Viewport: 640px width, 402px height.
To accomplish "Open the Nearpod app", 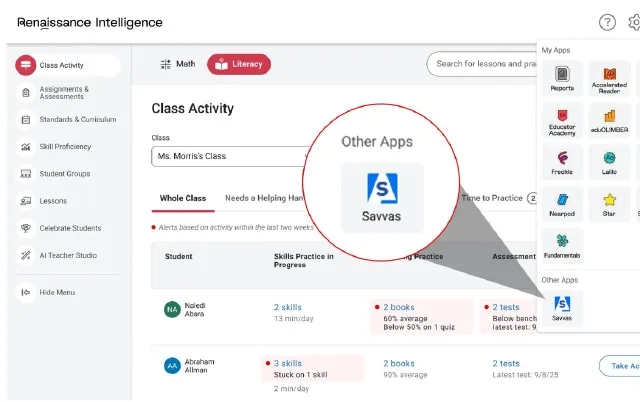I will click(x=562, y=204).
